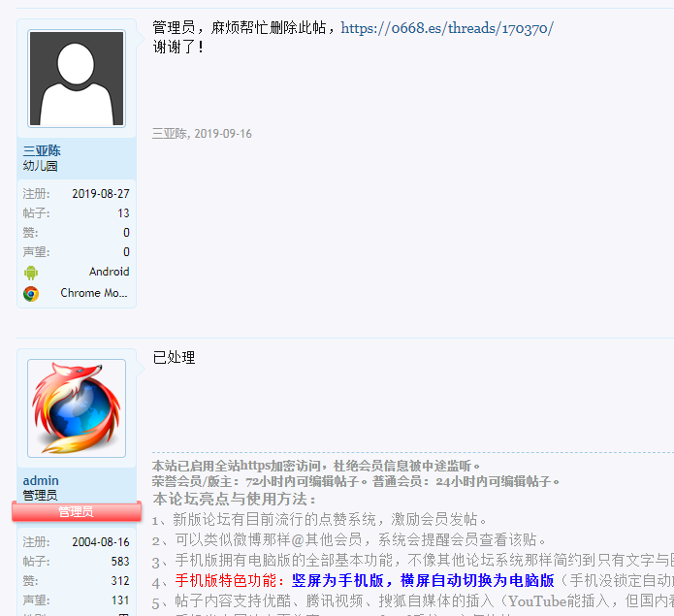
Task: Open 三亚陈's profile from sidebar username
Action: pyautogui.click(x=42, y=150)
